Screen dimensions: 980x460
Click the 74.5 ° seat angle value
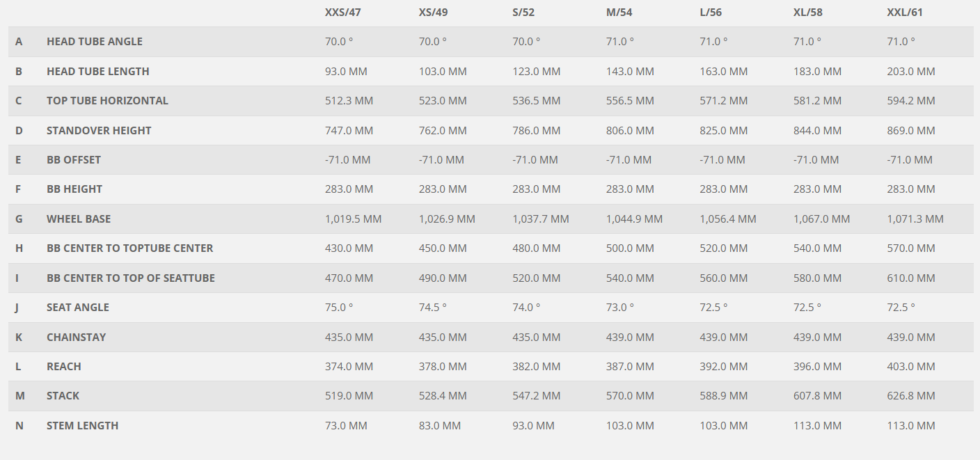(x=433, y=308)
